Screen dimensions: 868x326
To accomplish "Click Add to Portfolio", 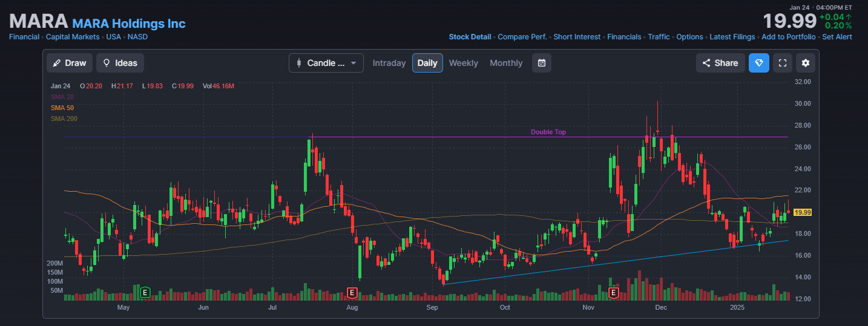I will click(x=789, y=37).
